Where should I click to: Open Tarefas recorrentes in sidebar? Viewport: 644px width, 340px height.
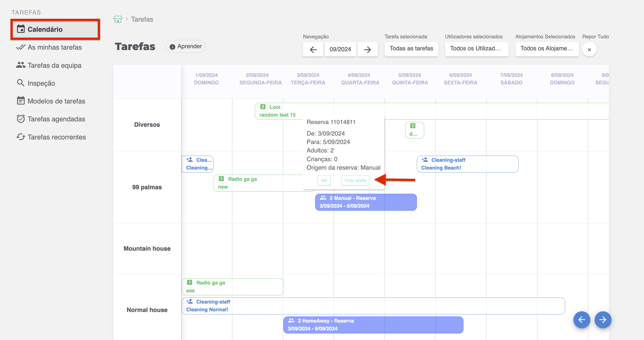click(56, 137)
